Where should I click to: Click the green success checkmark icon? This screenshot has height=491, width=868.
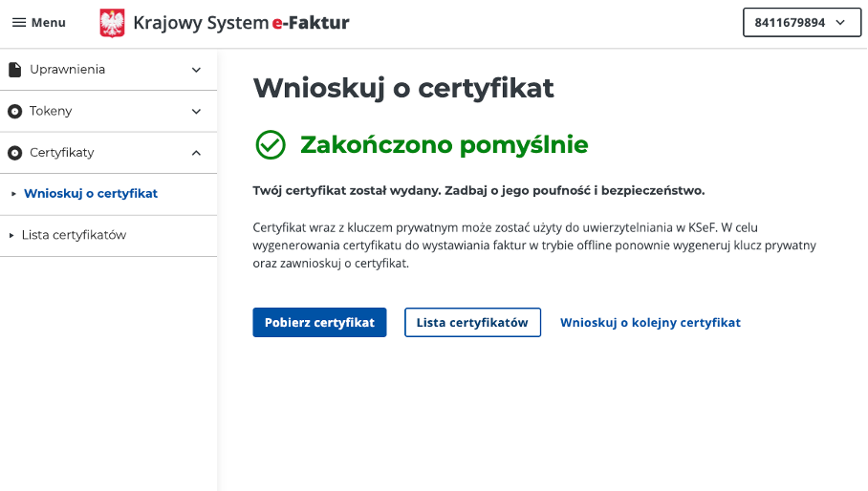271,145
